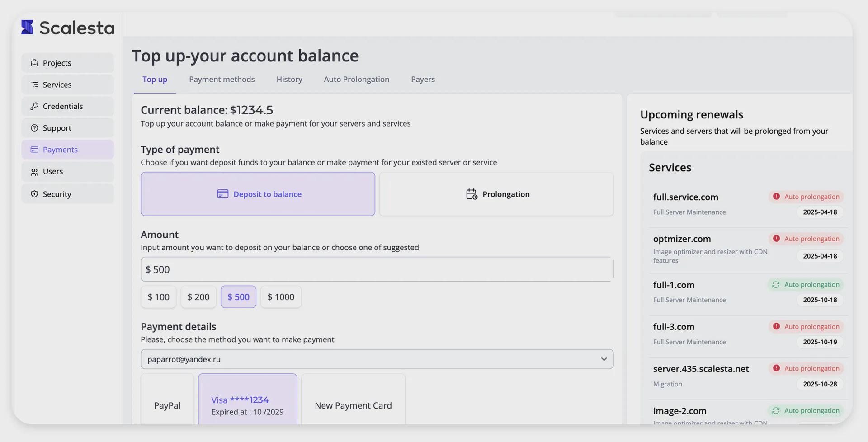Choose the $ 100 suggested amount
The width and height of the screenshot is (868, 442).
(158, 297)
